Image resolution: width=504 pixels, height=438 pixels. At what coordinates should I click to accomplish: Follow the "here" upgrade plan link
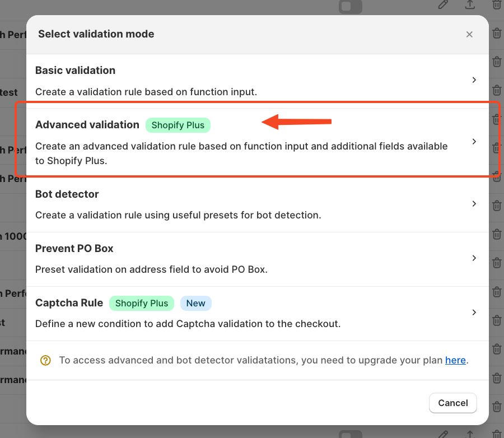[x=455, y=360]
